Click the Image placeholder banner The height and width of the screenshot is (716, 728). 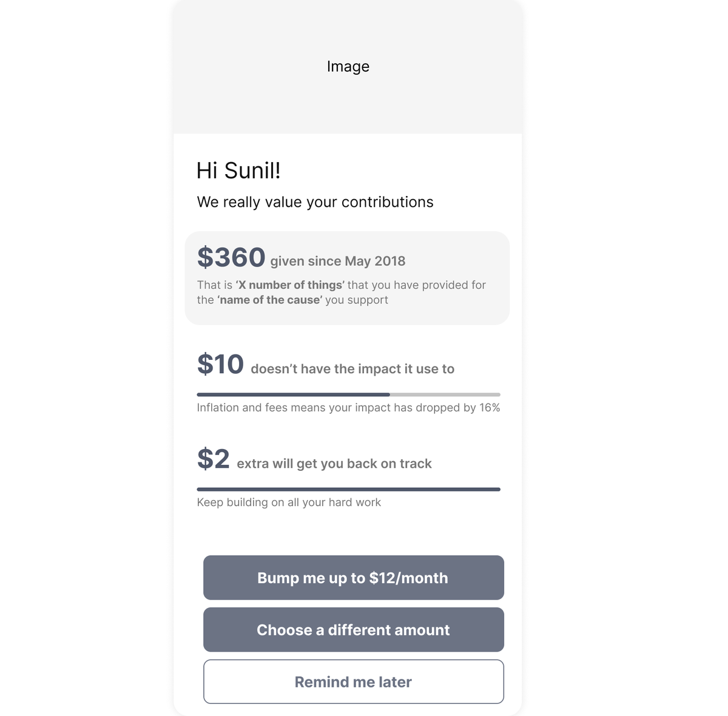tap(348, 67)
